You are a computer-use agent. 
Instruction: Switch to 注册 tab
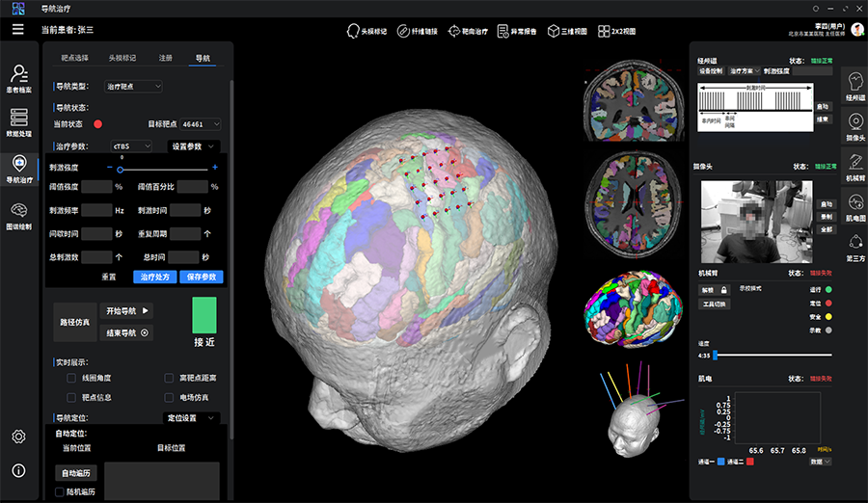coord(166,58)
